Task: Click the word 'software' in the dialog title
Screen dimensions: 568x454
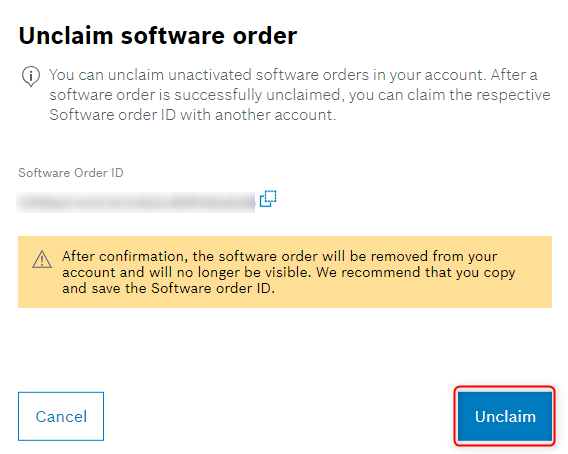Action: pos(173,36)
